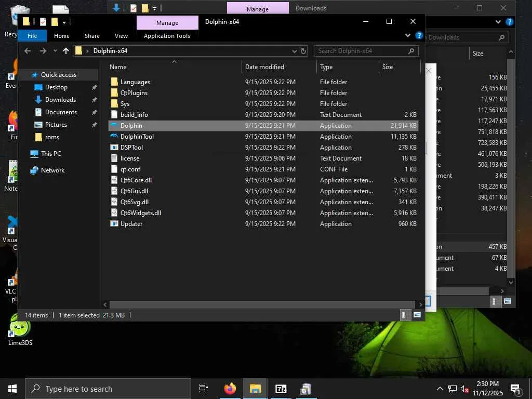Open address bar history dropdown
Viewport: 532px width, 399px height.
click(x=294, y=51)
